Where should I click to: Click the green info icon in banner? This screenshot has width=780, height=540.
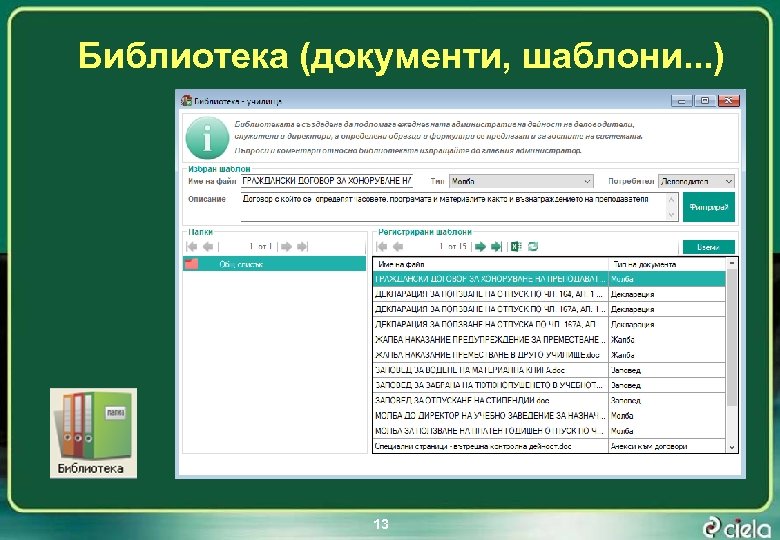pos(207,138)
